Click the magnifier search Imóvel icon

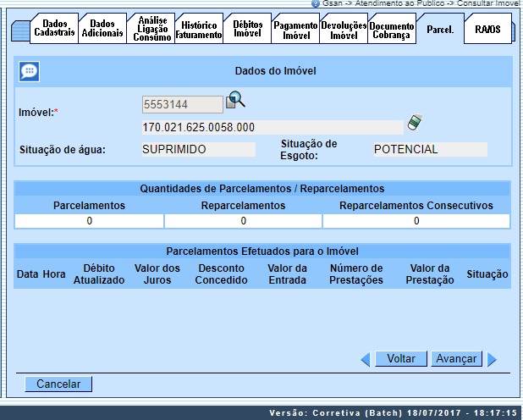pos(236,100)
